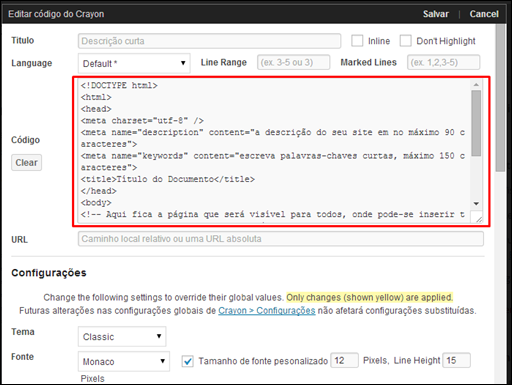The width and height of the screenshot is (512, 385).
Task: Uncheck Tamanho de fonte personalizado checkbox
Action: (188, 361)
